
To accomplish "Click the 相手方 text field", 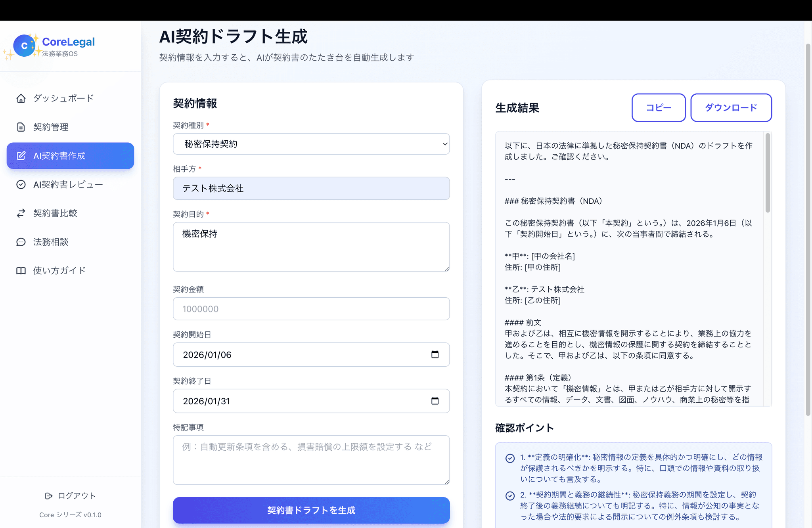I will tap(311, 188).
